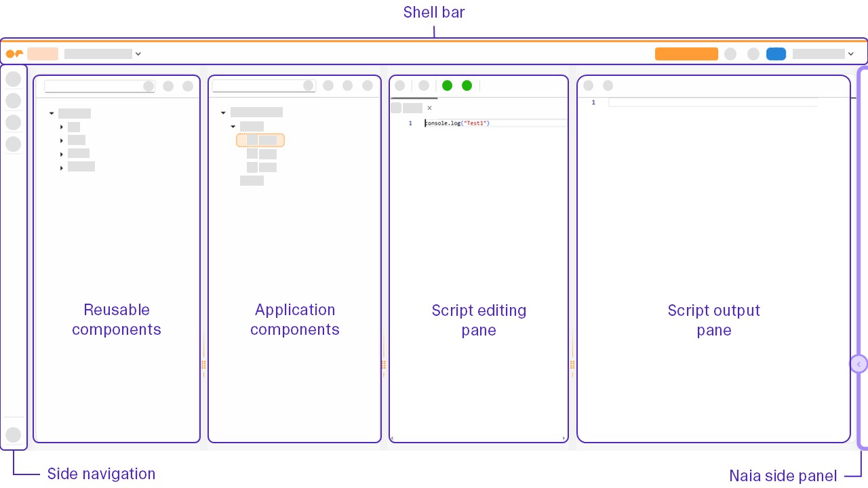Image resolution: width=868 pixels, height=488 pixels.
Task: Open the profile dropdown at shell bar right
Action: [851, 54]
